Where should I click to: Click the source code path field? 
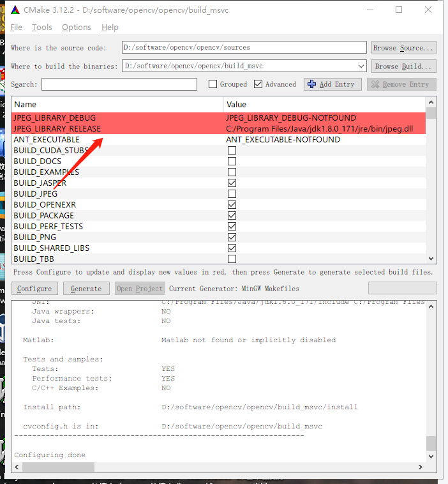point(244,47)
